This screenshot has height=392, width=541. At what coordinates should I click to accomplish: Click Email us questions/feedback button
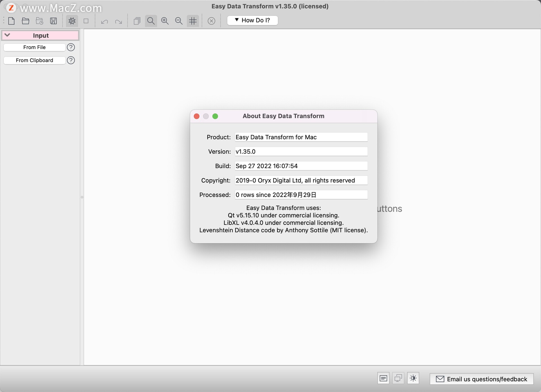(x=482, y=379)
